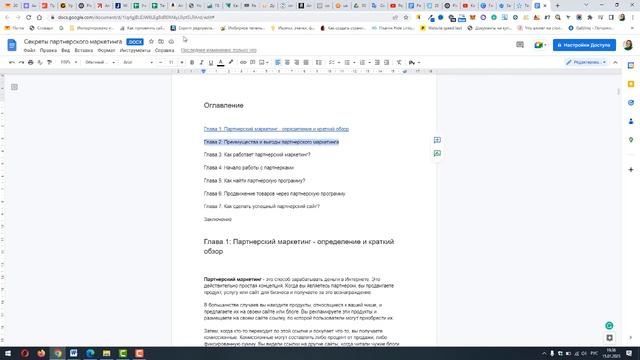Open the Файл menu
640x360 pixels.
coord(29,50)
